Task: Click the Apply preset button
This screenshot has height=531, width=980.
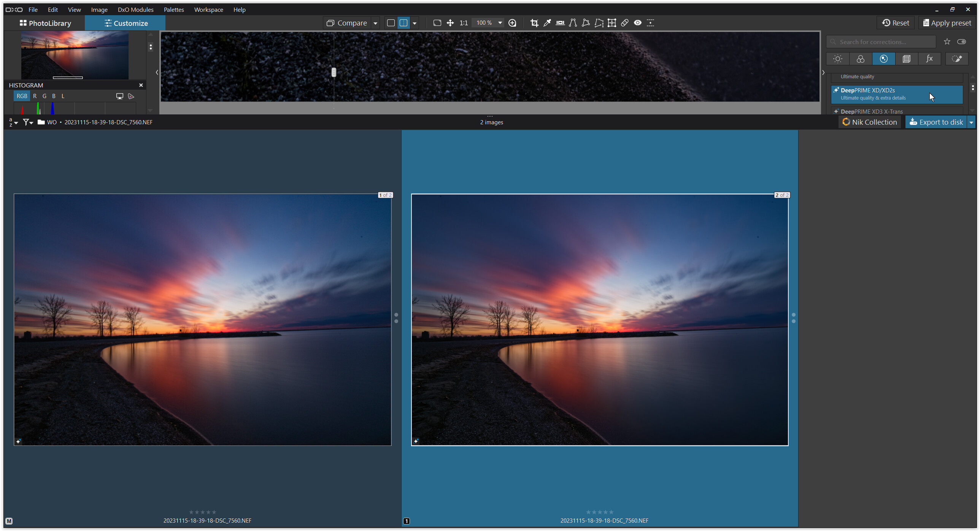Action: (x=947, y=23)
